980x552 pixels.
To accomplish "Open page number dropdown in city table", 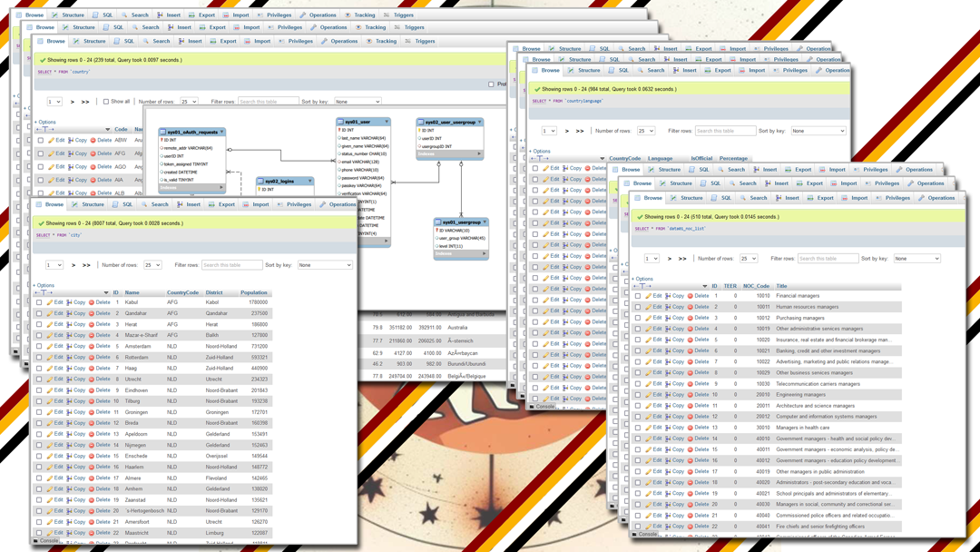I will pyautogui.click(x=54, y=265).
